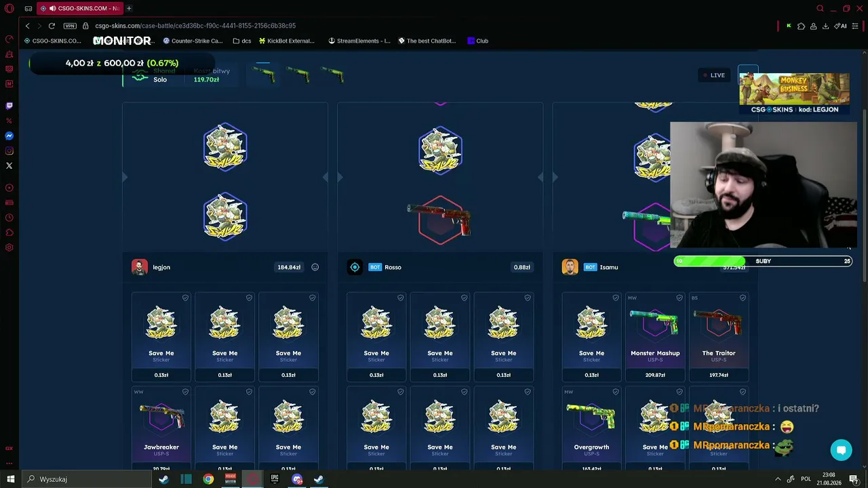
Task: Open the sidebar Extensions puzzle icon
Action: tap(9, 232)
